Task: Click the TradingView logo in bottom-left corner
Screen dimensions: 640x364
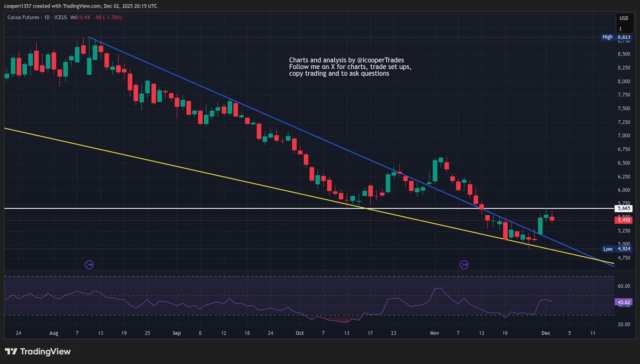Action: (x=37, y=351)
